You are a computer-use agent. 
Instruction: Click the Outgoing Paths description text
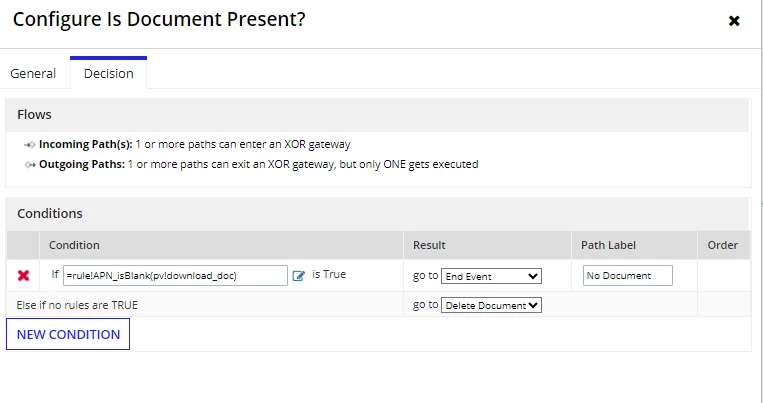pos(303,165)
